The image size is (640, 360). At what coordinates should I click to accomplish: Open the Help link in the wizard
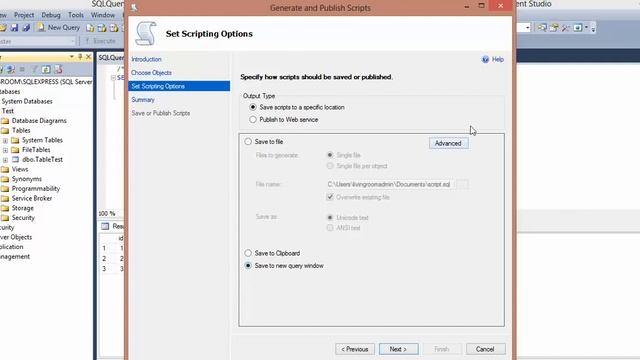tap(498, 60)
